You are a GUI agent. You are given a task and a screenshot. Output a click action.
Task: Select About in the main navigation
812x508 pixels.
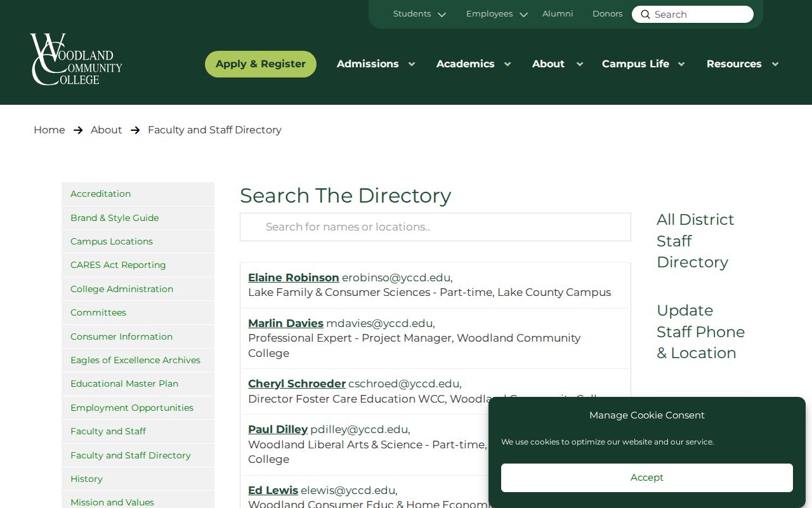click(548, 64)
